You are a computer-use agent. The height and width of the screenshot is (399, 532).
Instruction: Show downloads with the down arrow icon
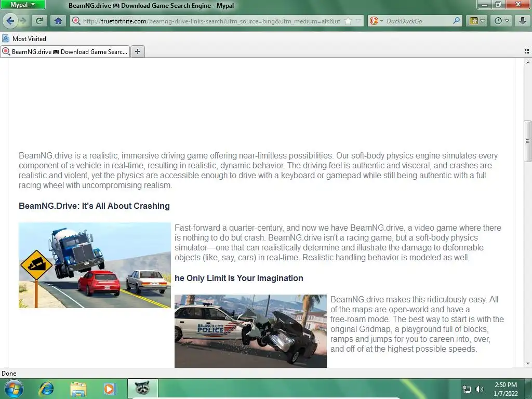[523, 21]
